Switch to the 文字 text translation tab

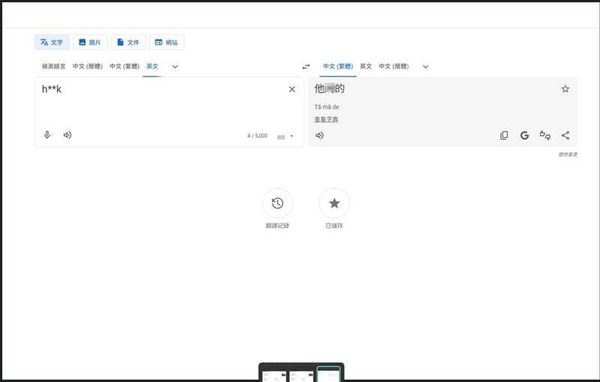click(x=52, y=42)
